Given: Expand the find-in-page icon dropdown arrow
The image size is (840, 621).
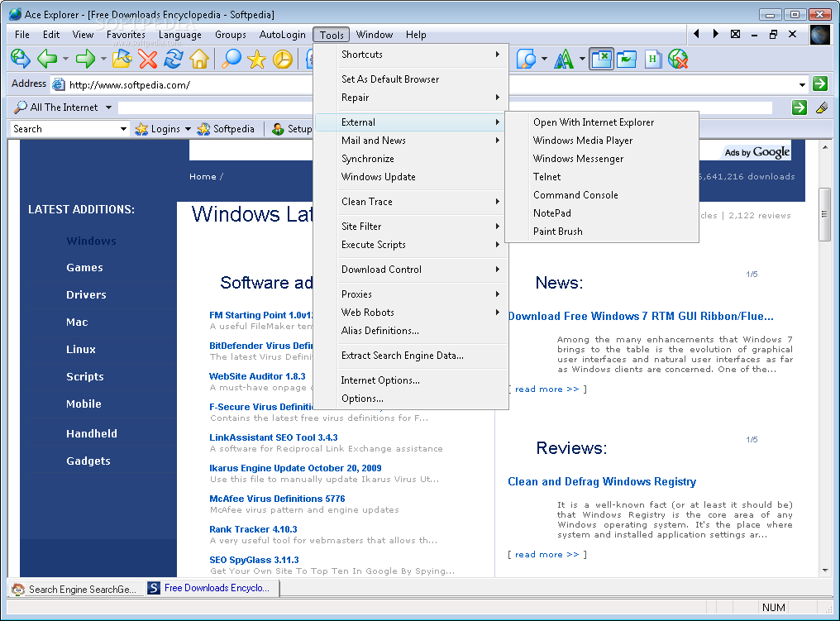Looking at the screenshot, I should [x=544, y=59].
